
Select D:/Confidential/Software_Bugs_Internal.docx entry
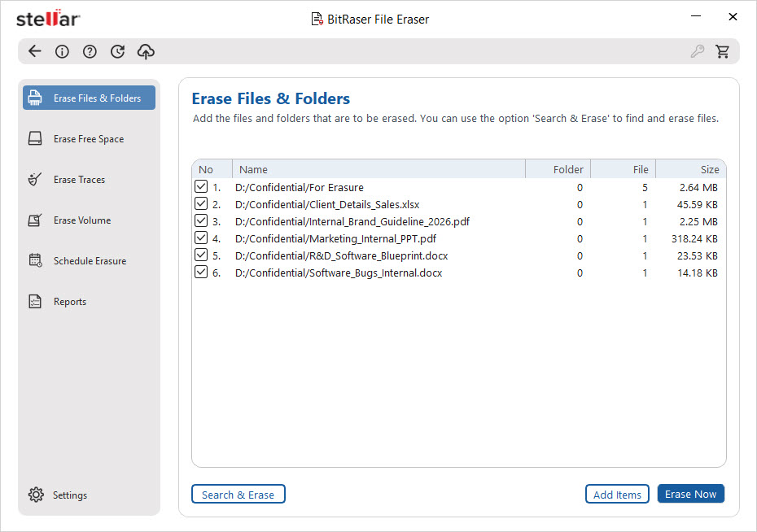pos(339,273)
